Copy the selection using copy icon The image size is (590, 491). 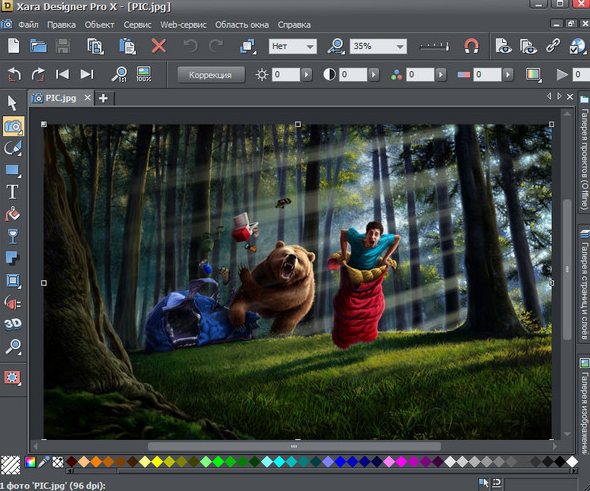[95, 46]
